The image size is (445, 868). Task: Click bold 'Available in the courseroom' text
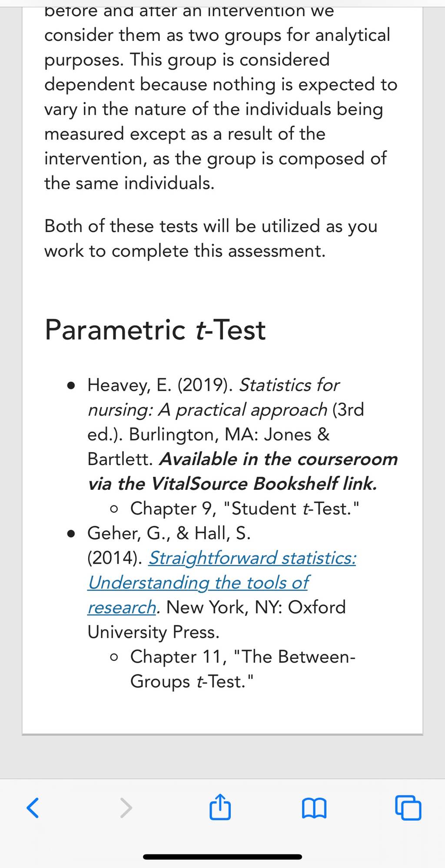click(279, 459)
